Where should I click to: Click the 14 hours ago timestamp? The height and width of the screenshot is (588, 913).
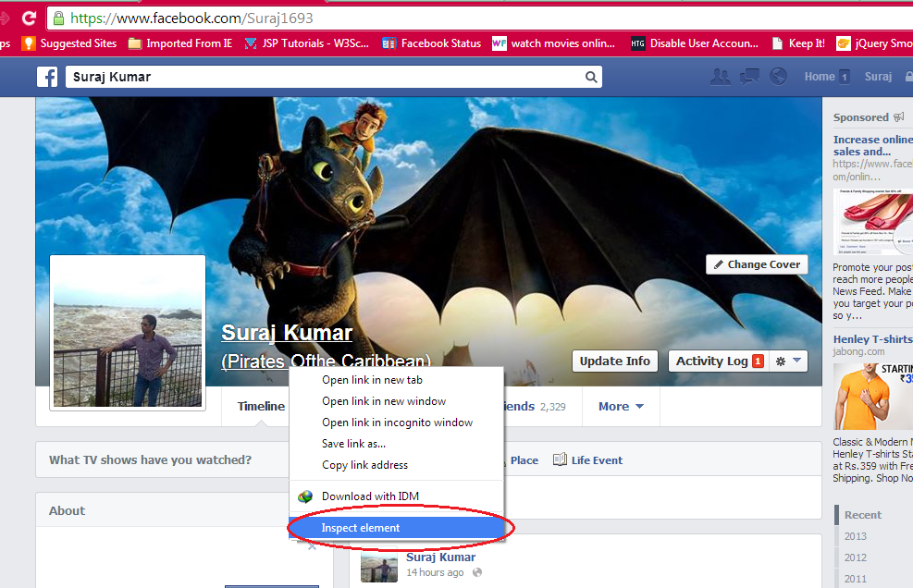[435, 572]
